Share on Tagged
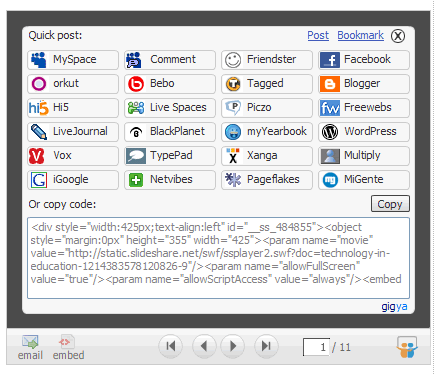439x375 pixels. (267, 84)
